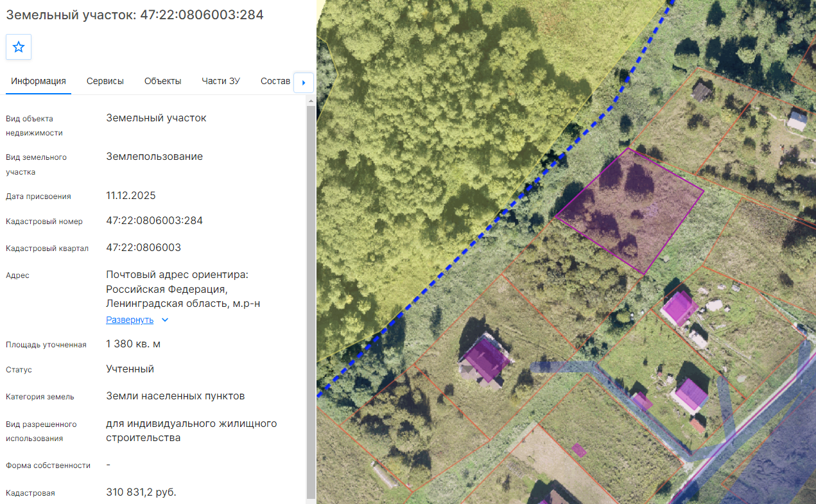Open the Части ЗУ tab

pos(221,81)
